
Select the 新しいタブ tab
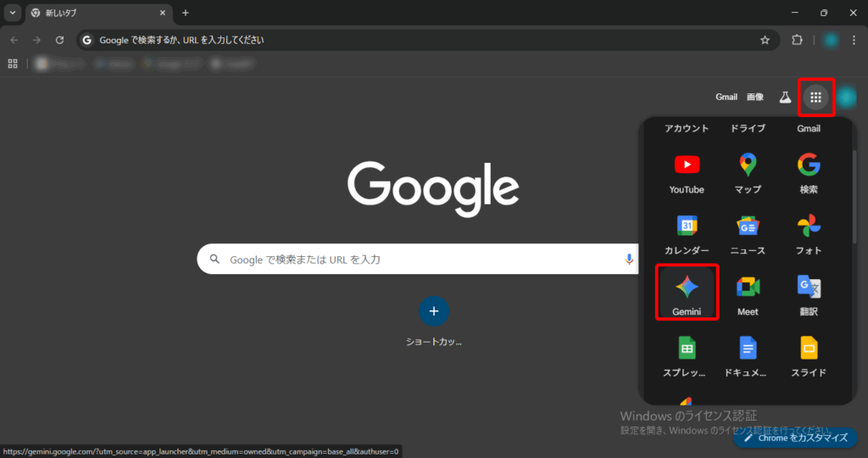[x=93, y=13]
